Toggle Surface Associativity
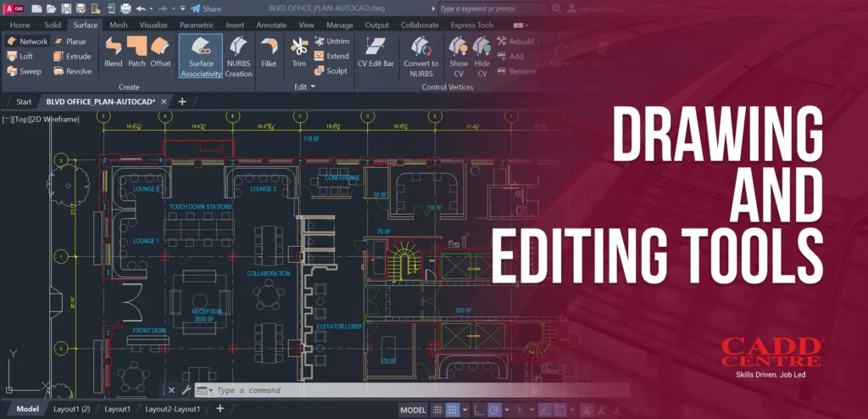The image size is (868, 419). (x=201, y=54)
